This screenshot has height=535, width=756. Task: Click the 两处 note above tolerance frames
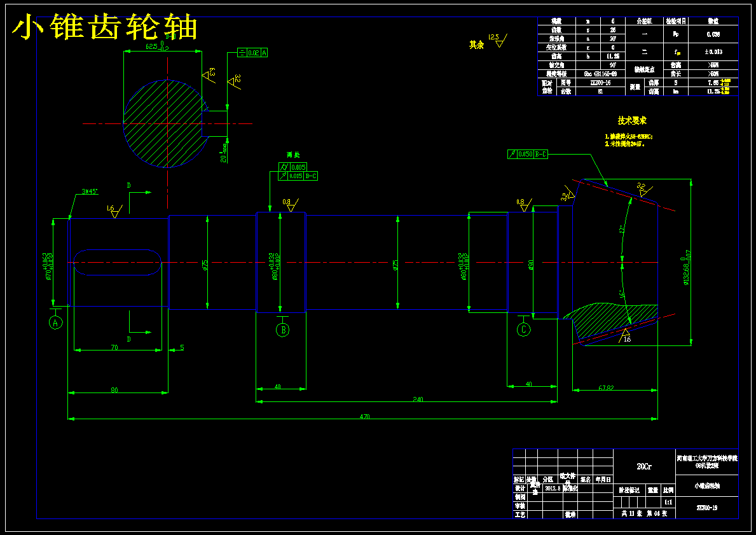tap(293, 155)
